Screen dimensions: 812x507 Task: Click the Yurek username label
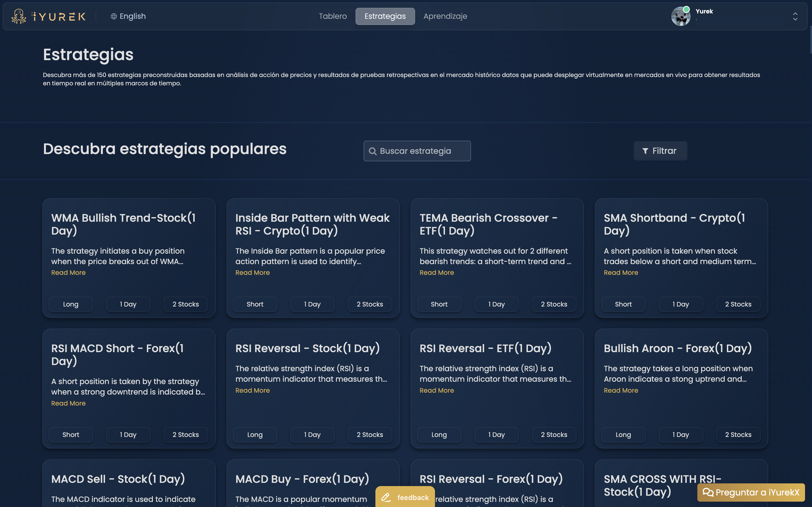(x=704, y=11)
